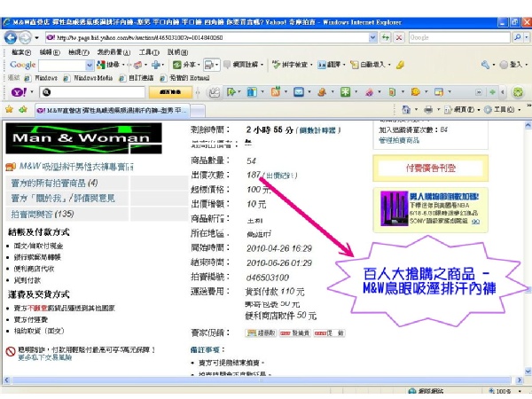Open the 工具 menu in the menu bar
This screenshot has width=532, height=399.
149,52
